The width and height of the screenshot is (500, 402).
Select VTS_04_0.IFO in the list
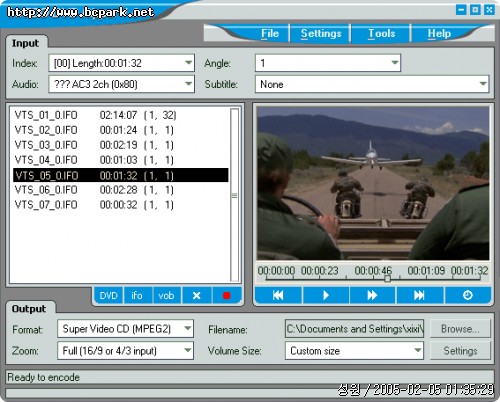(121, 160)
